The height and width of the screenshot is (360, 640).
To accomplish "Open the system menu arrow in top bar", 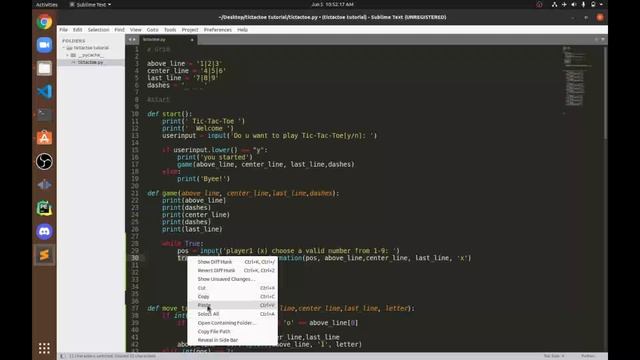I will [601, 4].
